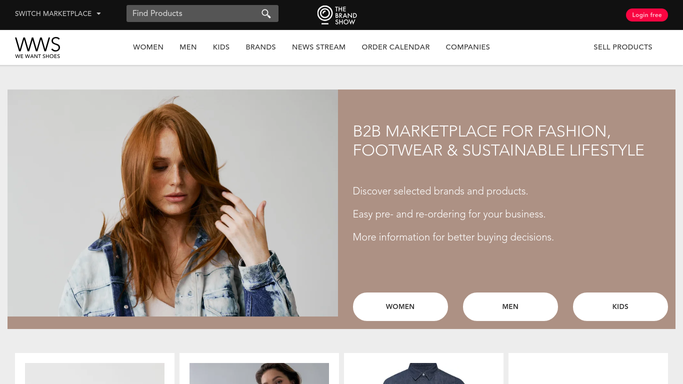
Task: Select the Men hero banner button
Action: tap(510, 307)
